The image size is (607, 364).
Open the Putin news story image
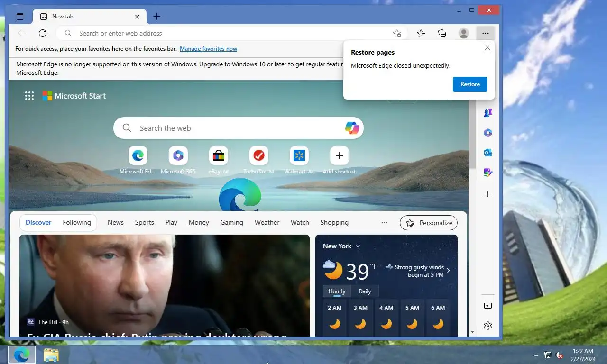(164, 285)
